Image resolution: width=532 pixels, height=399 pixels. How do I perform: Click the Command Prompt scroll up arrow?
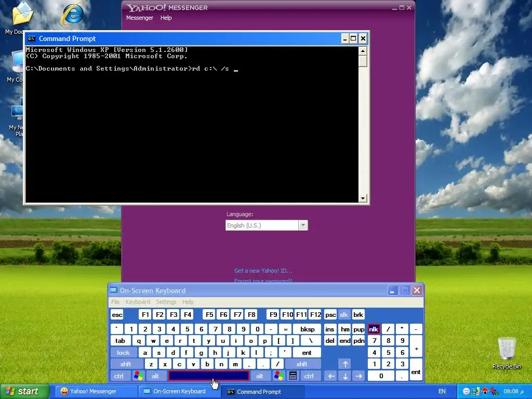pyautogui.click(x=363, y=51)
